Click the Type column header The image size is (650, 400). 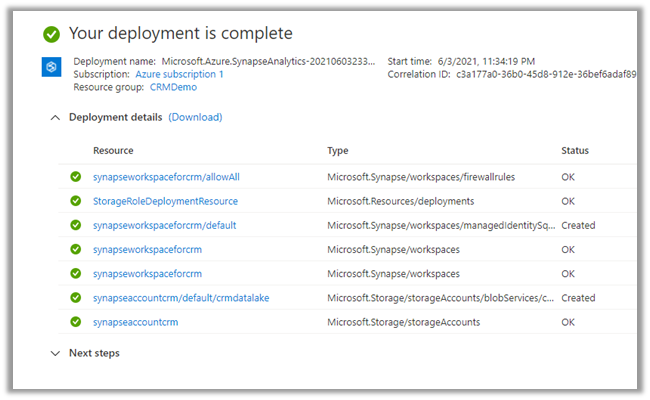337,151
